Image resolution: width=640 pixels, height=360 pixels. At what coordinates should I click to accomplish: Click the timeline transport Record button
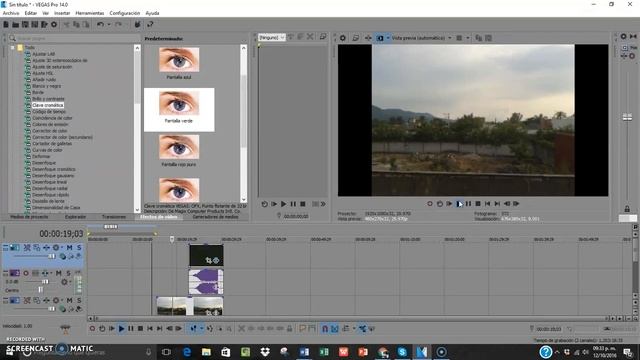(x=92, y=329)
